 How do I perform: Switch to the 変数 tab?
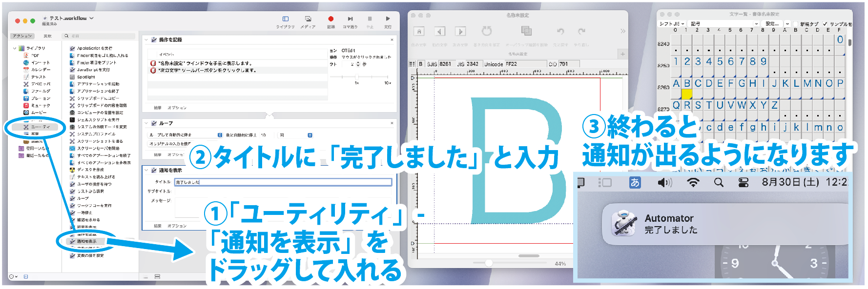coord(47,36)
